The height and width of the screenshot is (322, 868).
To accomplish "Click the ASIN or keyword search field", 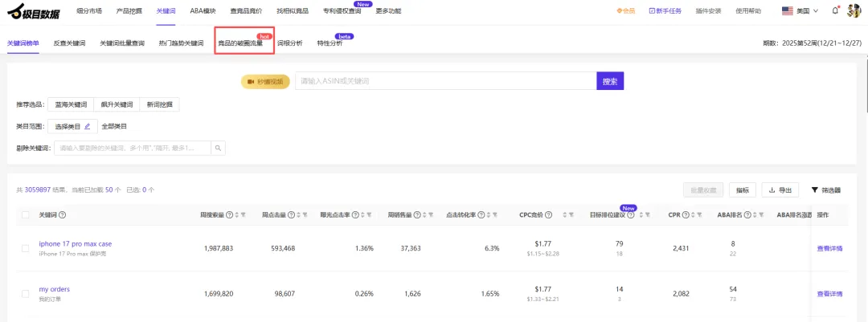I will pyautogui.click(x=445, y=82).
